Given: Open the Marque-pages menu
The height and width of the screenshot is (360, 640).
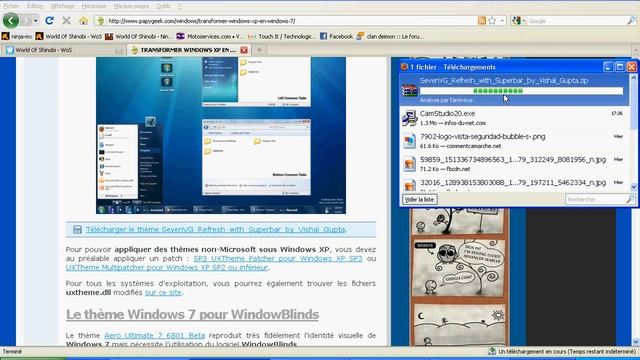Looking at the screenshot, I should [x=131, y=6].
